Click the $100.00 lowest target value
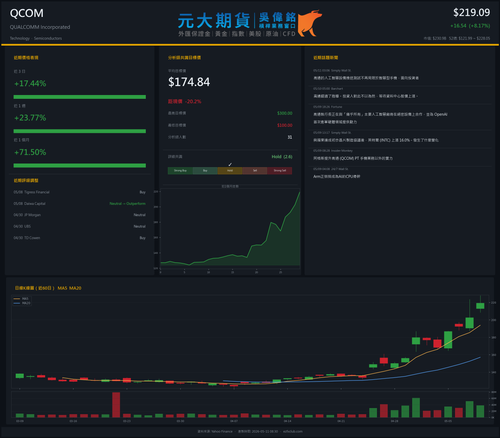This screenshot has width=500, height=438. pyautogui.click(x=285, y=125)
